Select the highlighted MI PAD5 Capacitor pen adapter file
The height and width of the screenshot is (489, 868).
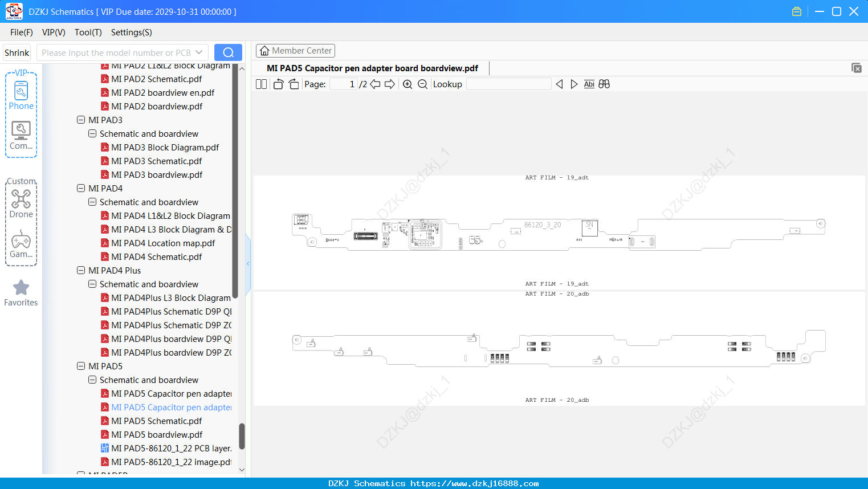click(166, 407)
